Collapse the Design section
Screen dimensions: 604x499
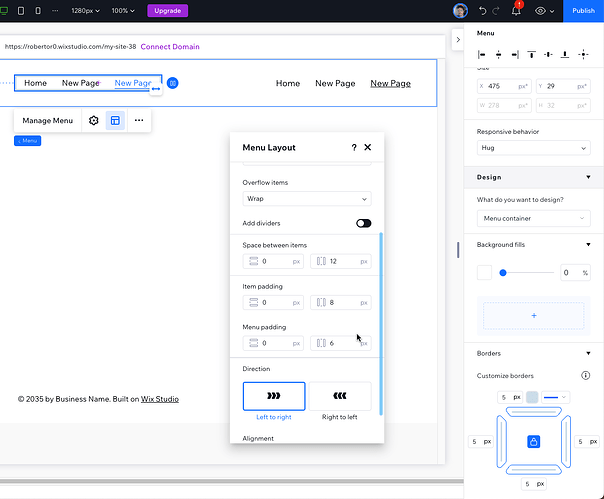click(x=588, y=177)
